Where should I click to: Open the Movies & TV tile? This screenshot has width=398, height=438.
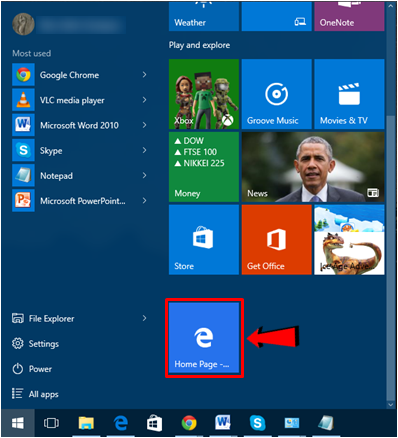click(x=349, y=94)
